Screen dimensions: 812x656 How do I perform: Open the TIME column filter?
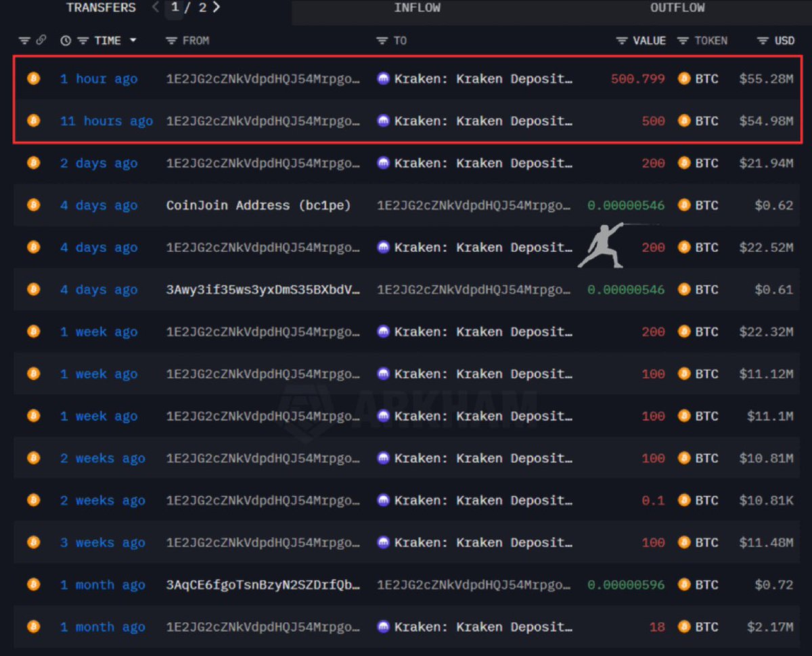tap(83, 41)
